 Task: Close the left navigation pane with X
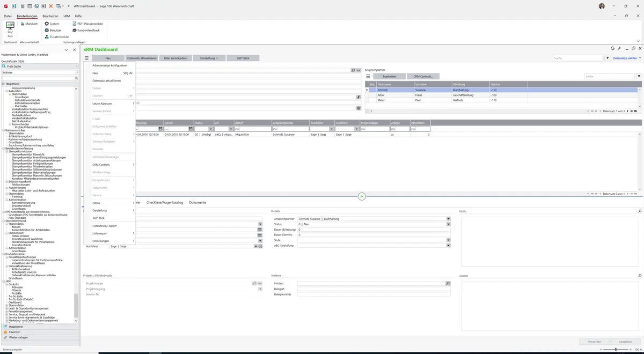(74, 50)
